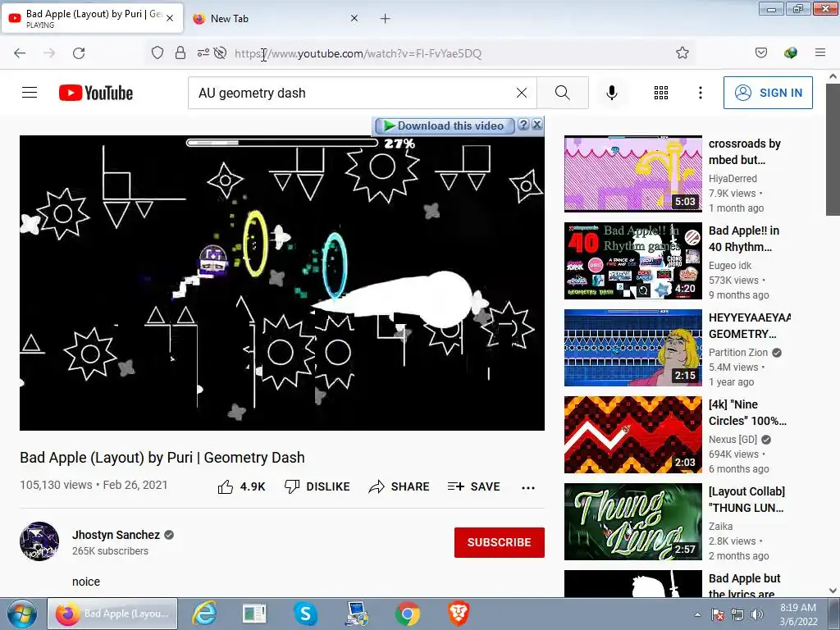Close the New Tab tab
840x630 pixels.
[354, 18]
